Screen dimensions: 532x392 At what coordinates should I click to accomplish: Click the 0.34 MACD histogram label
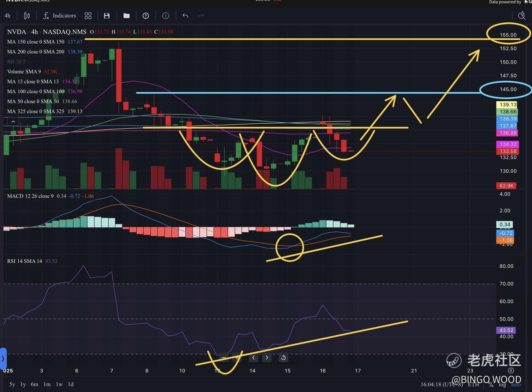coord(505,224)
